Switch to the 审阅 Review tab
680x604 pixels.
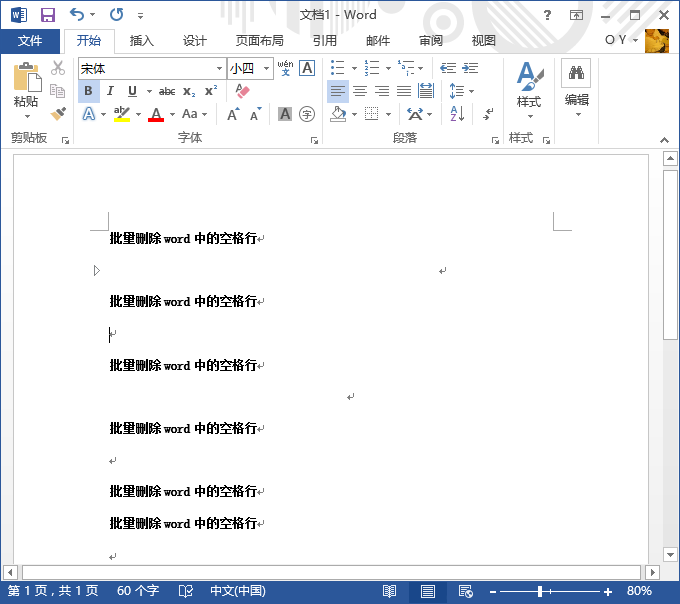point(430,41)
